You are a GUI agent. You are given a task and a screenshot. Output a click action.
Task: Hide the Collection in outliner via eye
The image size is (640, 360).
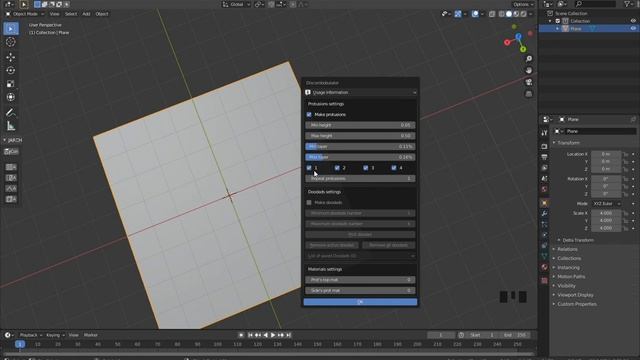(633, 21)
